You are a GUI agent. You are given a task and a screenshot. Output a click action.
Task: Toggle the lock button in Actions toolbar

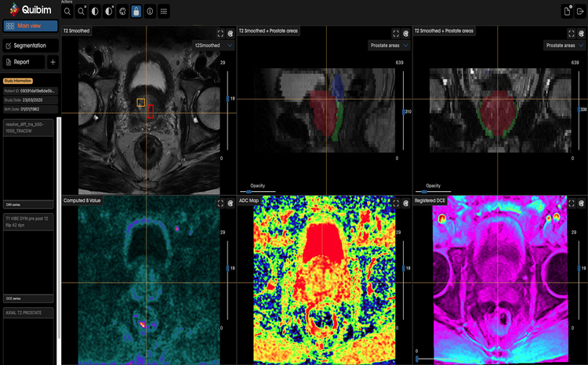coord(136,12)
